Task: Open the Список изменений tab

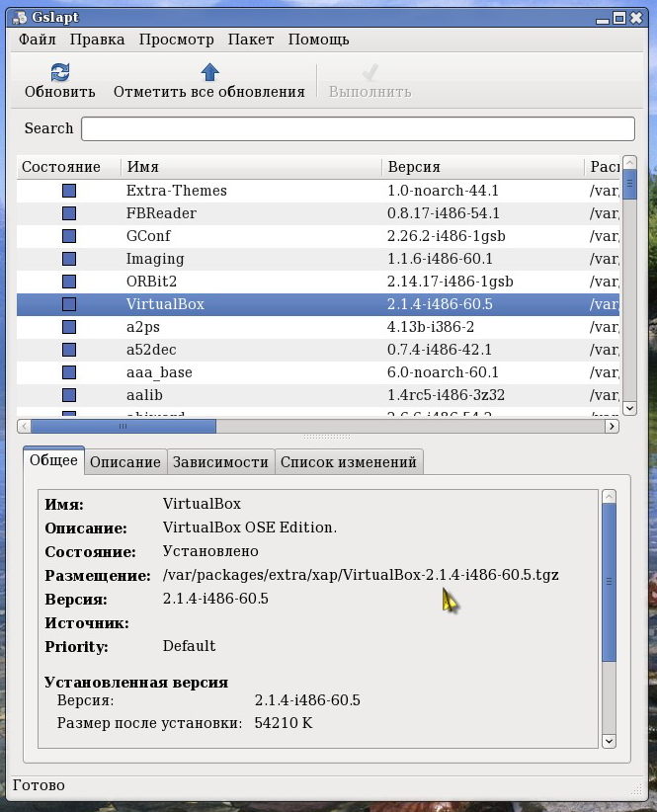Action: point(349,462)
